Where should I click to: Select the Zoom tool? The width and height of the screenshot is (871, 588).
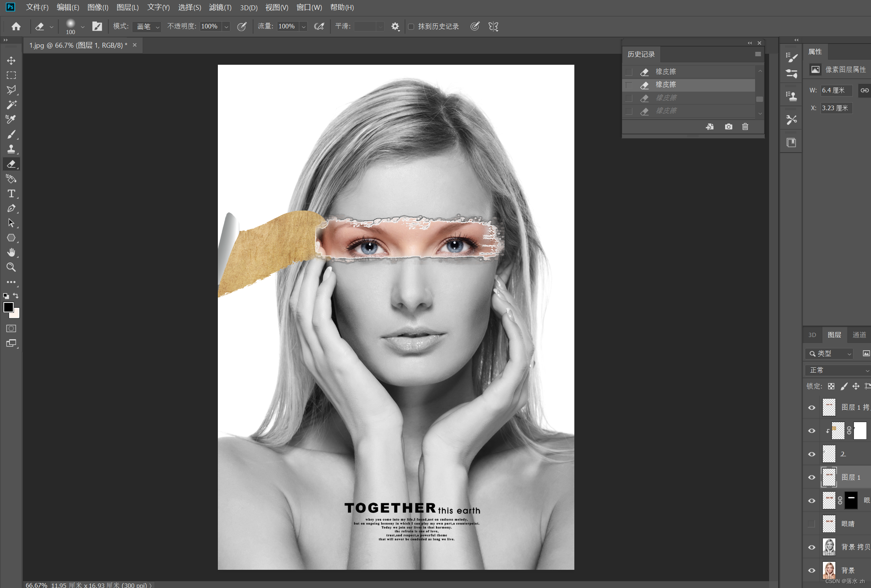[11, 267]
